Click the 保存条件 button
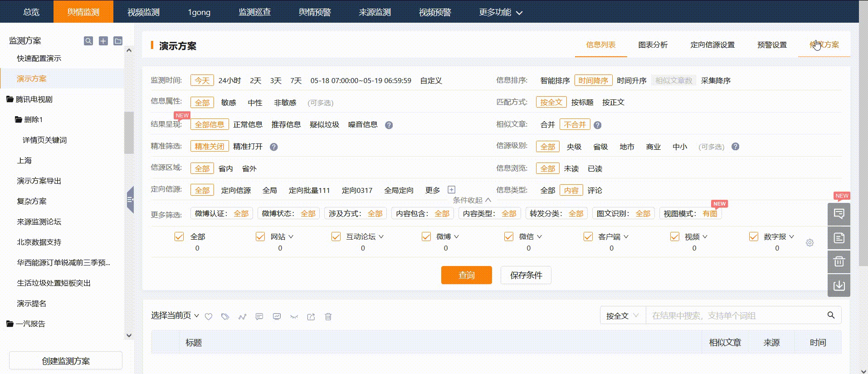 (526, 275)
